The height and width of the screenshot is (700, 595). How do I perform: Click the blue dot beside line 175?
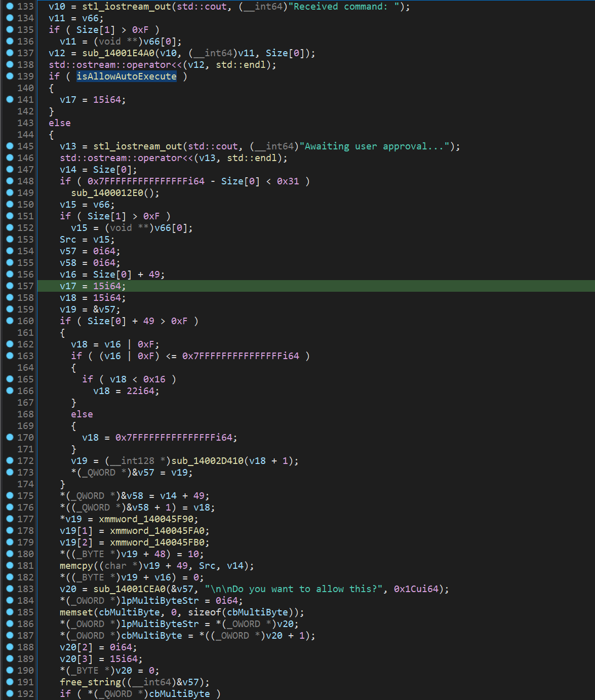pos(10,495)
